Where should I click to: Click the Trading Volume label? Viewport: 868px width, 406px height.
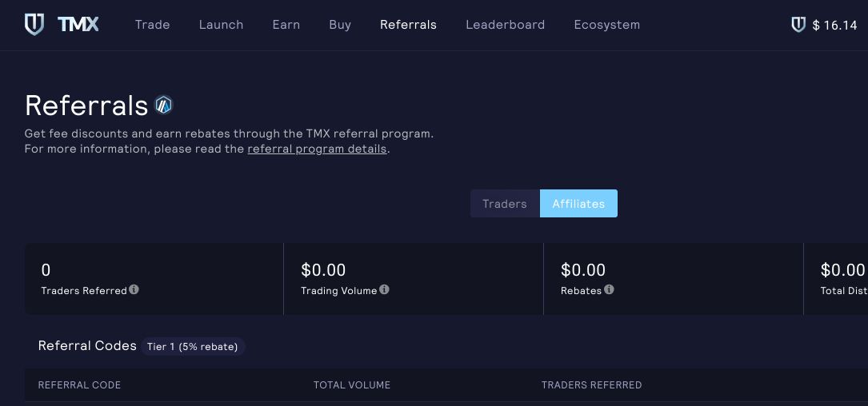tap(338, 291)
